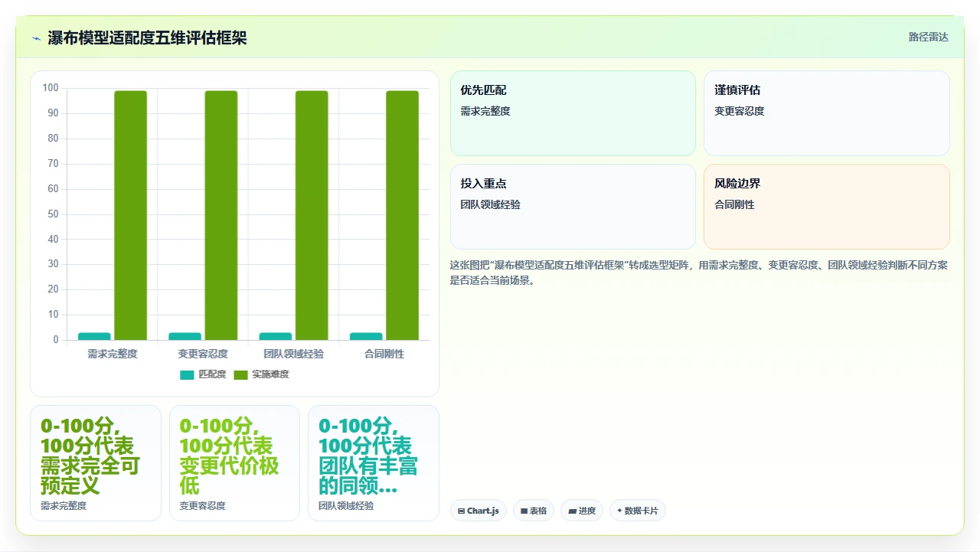Click the 合同刚性 x-axis label
Viewport: 980px width, 552px height.
(384, 354)
